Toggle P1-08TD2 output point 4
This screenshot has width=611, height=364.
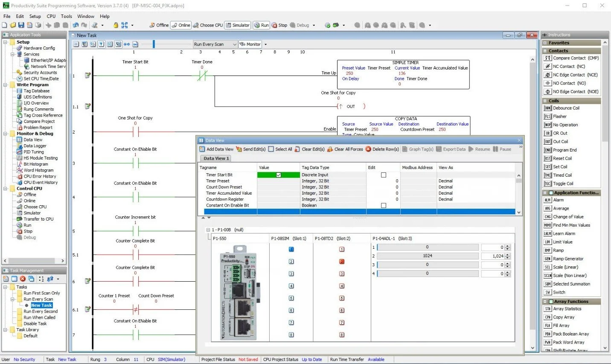[x=342, y=286]
